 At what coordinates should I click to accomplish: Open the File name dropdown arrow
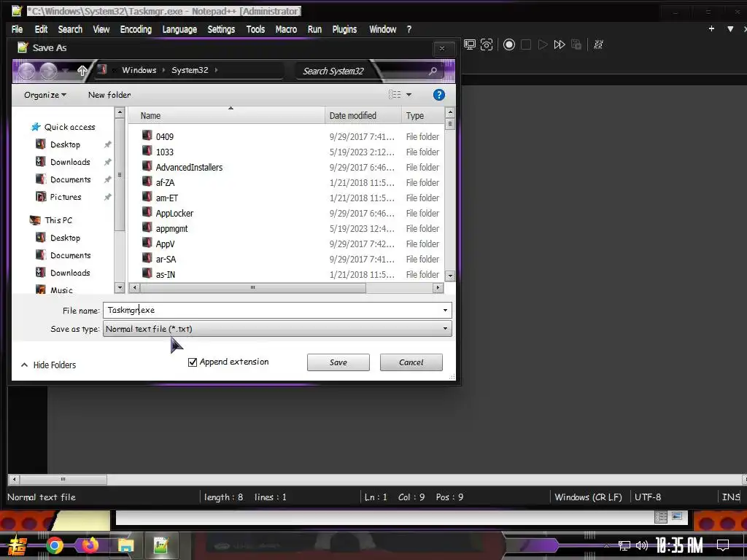pyautogui.click(x=445, y=310)
